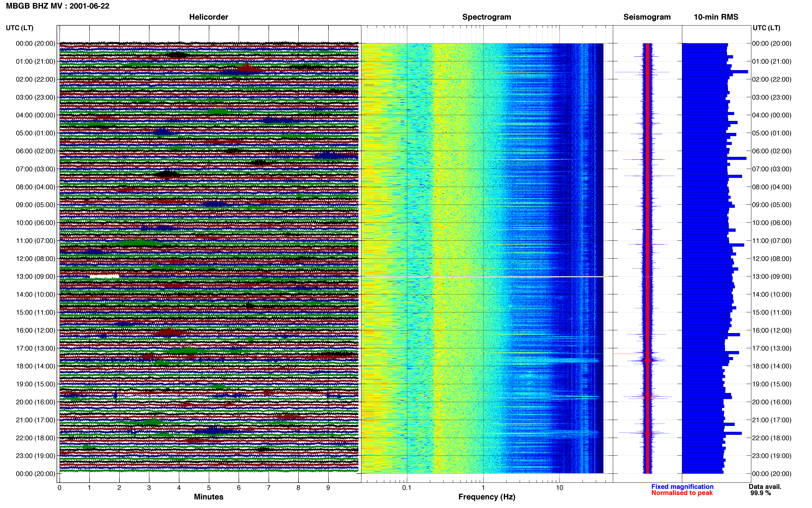Click the 'Spectrogram' panel heading

click(487, 17)
